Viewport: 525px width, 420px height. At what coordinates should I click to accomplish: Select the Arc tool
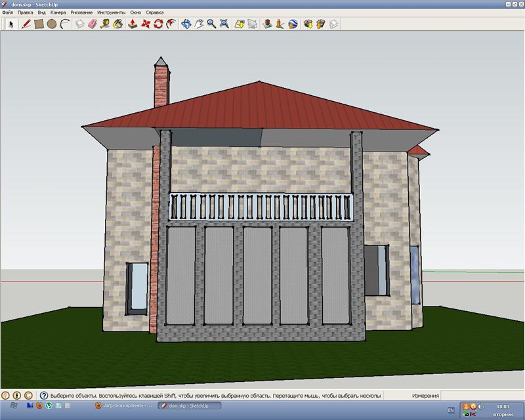64,24
